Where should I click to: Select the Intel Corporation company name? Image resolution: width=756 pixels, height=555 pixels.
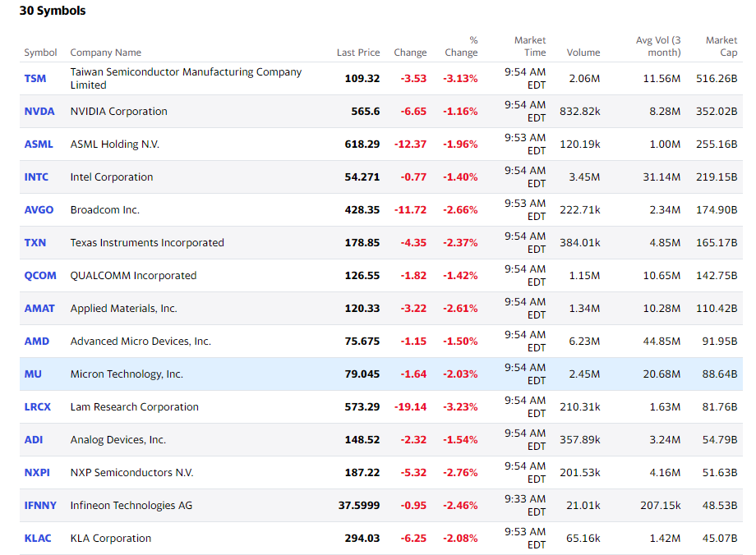pos(112,177)
